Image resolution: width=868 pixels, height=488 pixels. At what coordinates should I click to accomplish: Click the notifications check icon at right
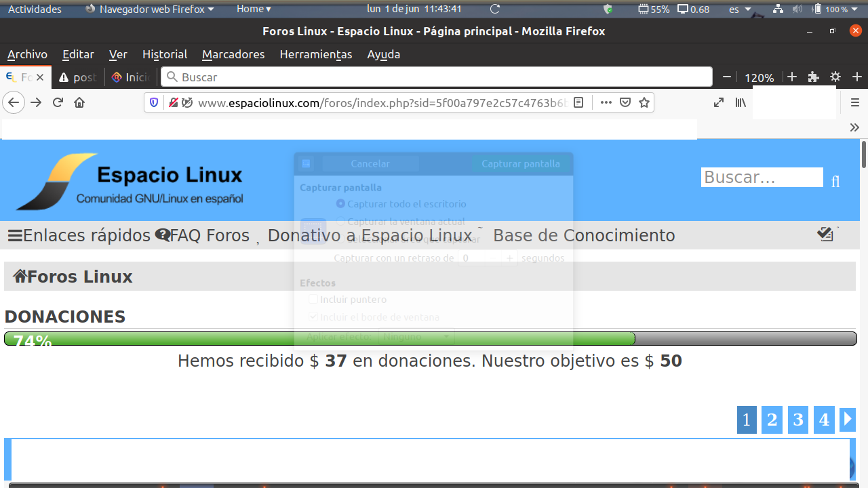pyautogui.click(x=825, y=235)
